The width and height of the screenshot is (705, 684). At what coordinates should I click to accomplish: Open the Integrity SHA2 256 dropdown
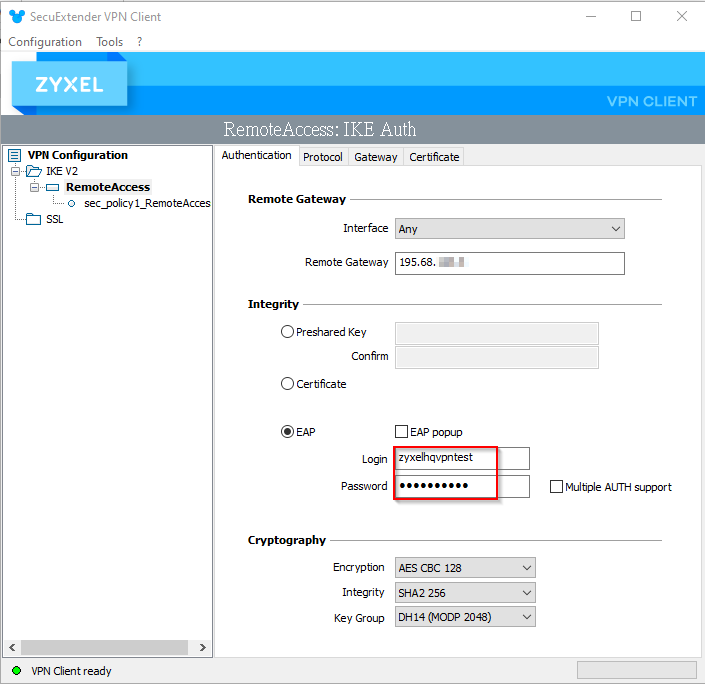pos(465,593)
